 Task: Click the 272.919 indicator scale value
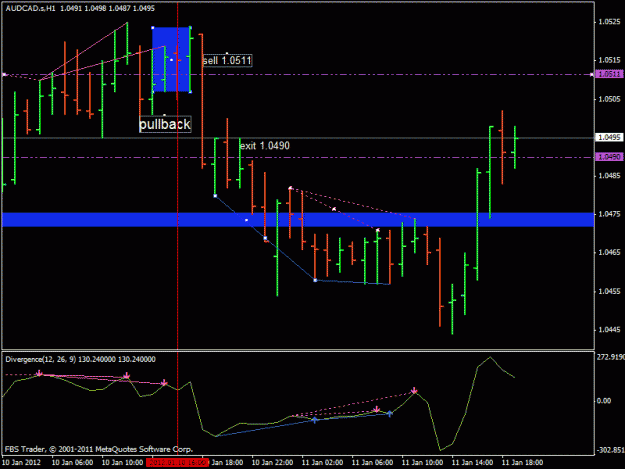click(x=611, y=357)
